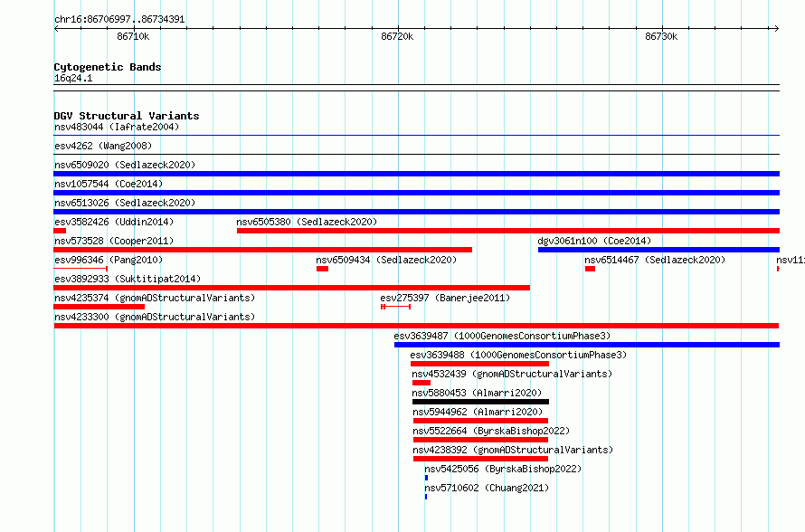Select the nsv573528 (Cooper2011) red bar

pos(263,250)
